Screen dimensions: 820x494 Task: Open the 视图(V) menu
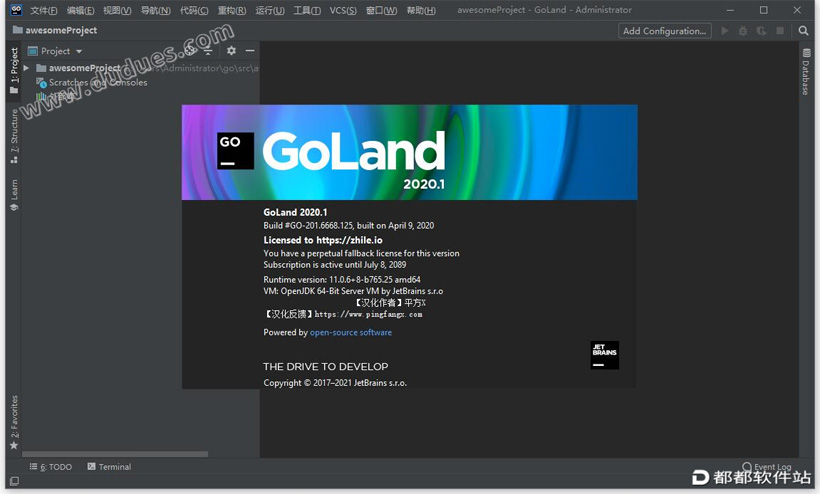(117, 10)
